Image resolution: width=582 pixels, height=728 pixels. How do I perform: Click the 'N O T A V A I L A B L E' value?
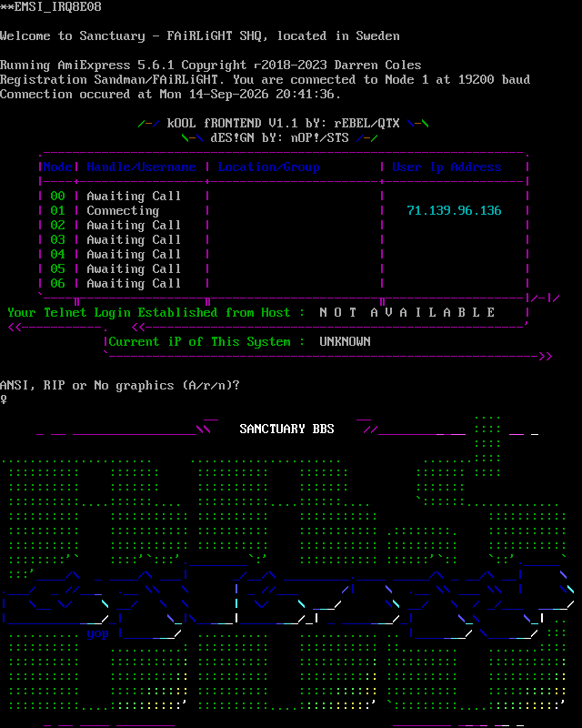click(407, 312)
